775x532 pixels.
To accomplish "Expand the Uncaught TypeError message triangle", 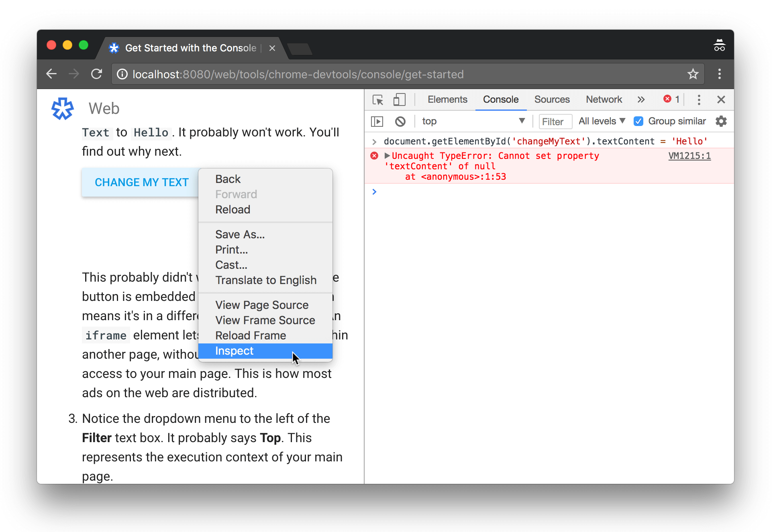I will click(x=387, y=156).
